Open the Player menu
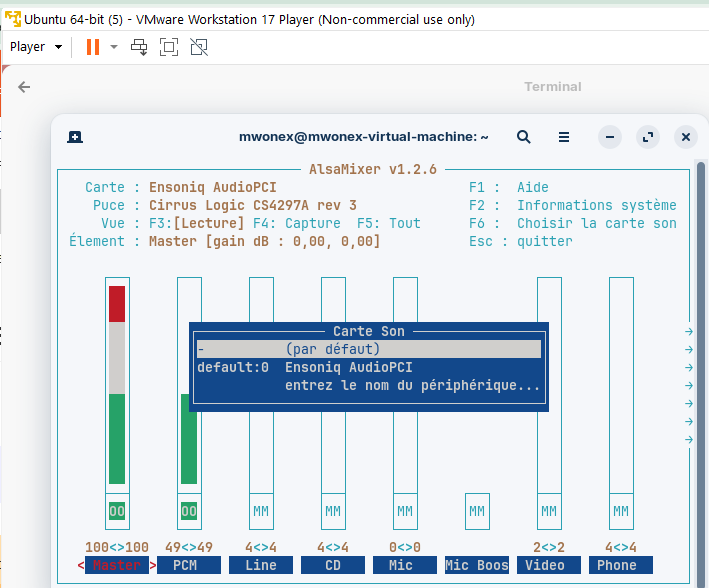 (x=36, y=47)
